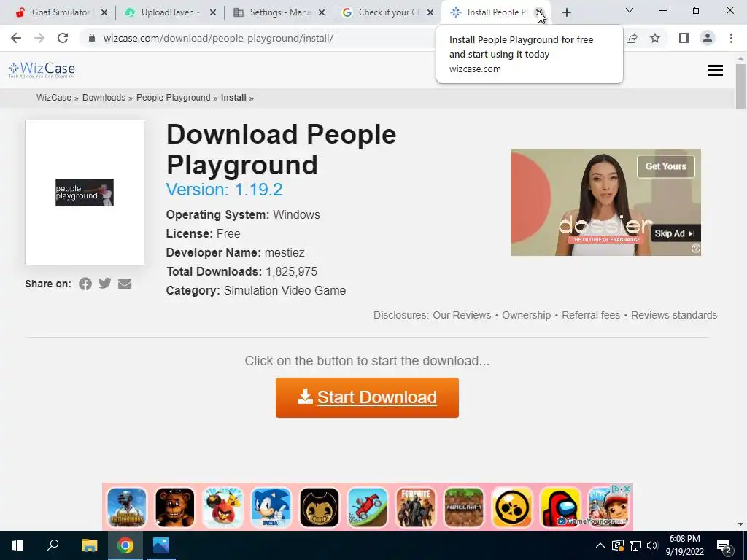Click the People Playground thumbnail image
Screen dimensions: 747x560
[85, 192]
